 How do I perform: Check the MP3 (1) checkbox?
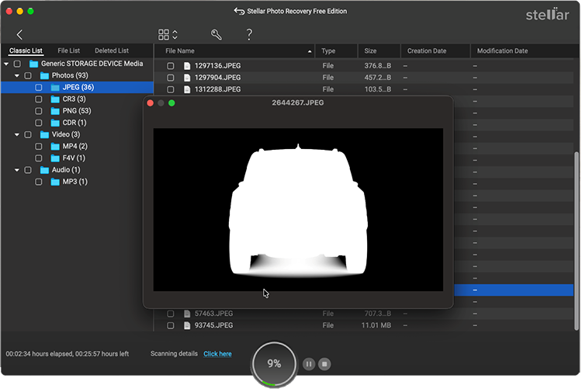coord(39,182)
